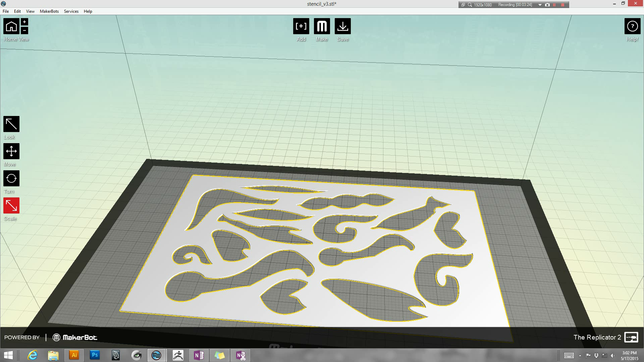Select the Scale tool

pos(11,205)
